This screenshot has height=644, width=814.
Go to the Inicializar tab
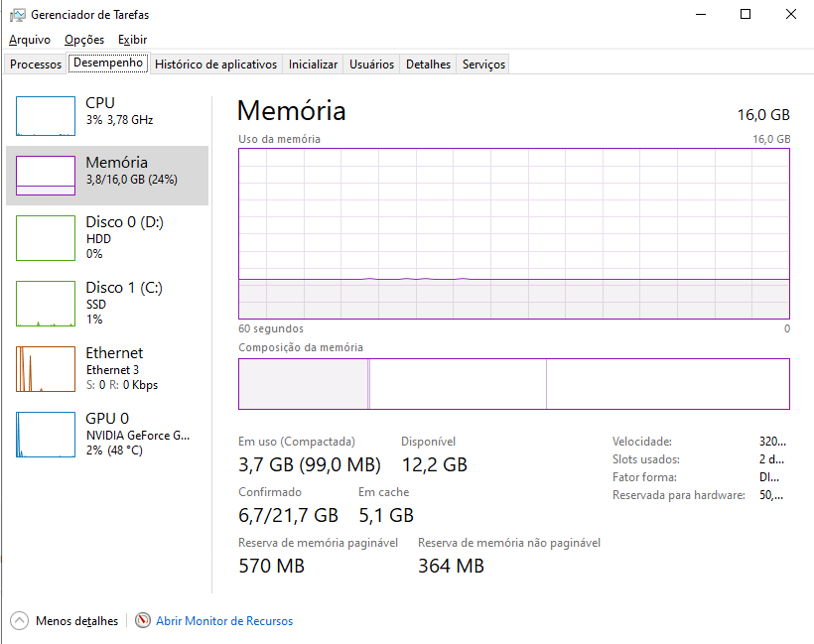(x=313, y=64)
